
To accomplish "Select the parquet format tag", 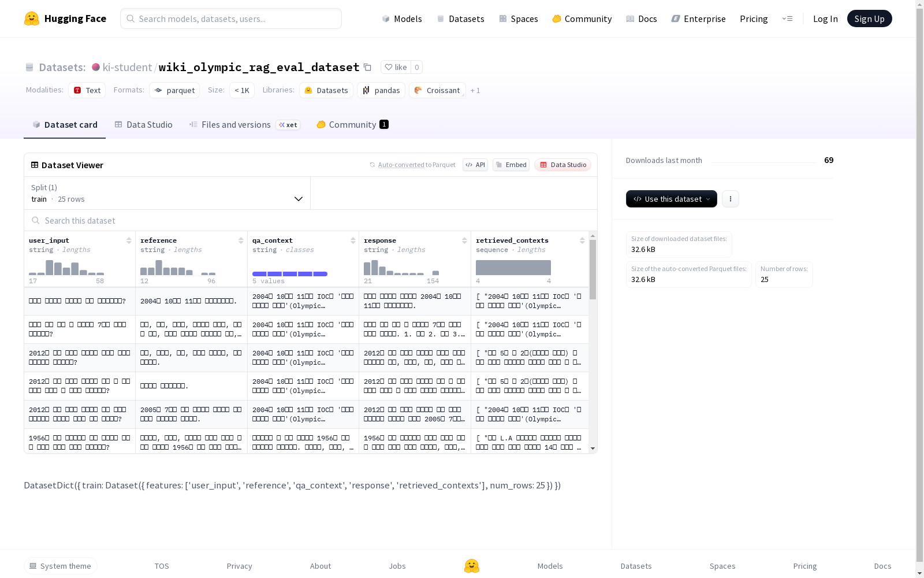I will [174, 90].
